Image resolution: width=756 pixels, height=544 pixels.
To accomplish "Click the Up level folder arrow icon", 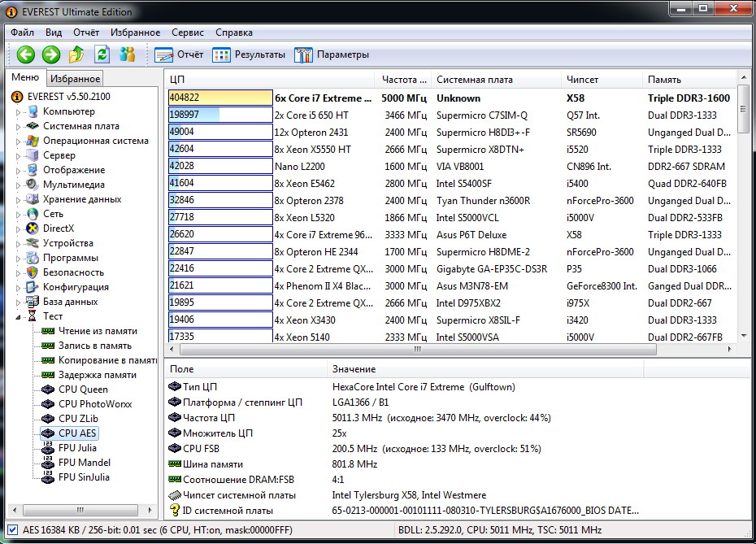I will click(x=76, y=54).
